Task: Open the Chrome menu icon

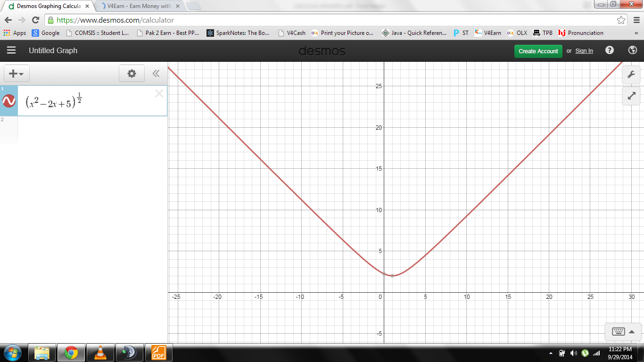Action: (636, 20)
